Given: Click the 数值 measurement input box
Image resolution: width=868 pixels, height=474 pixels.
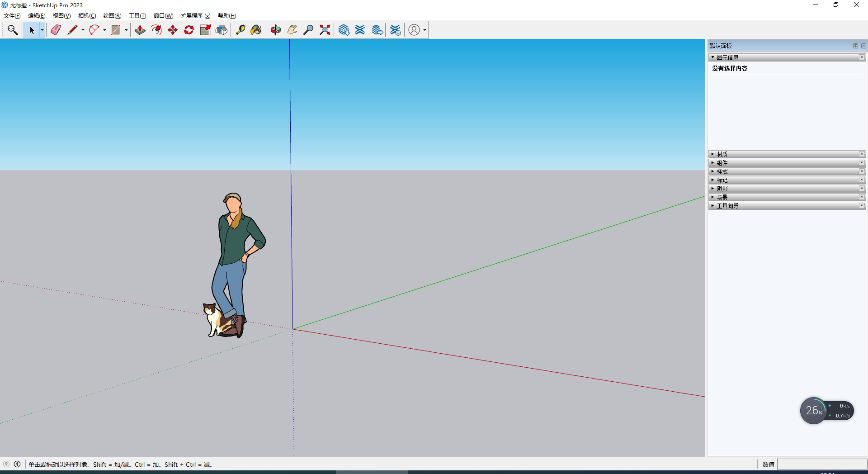Looking at the screenshot, I should (x=821, y=465).
